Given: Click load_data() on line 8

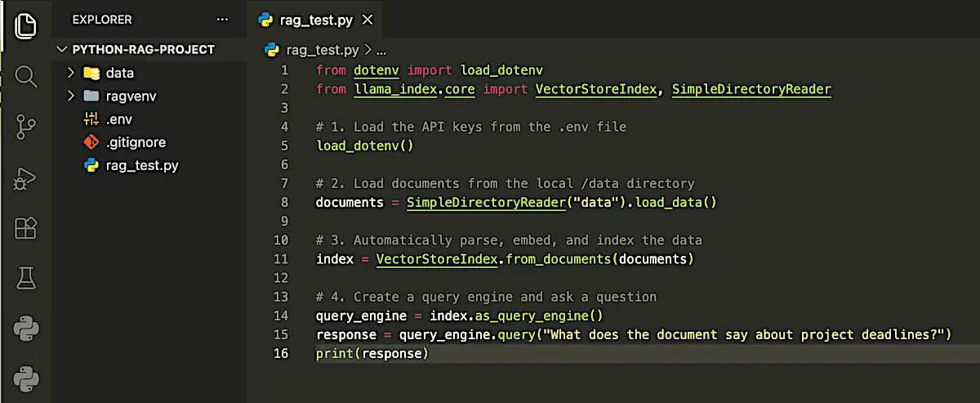Looking at the screenshot, I should coord(675,202).
